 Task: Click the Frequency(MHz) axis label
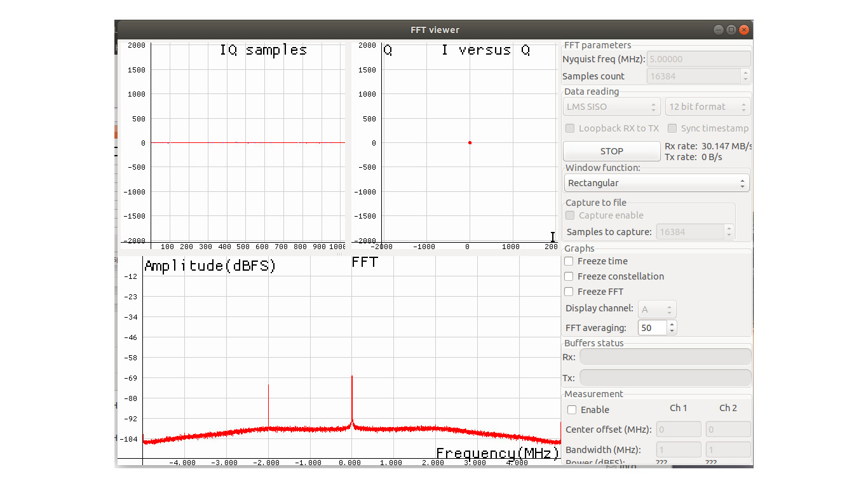(x=497, y=452)
